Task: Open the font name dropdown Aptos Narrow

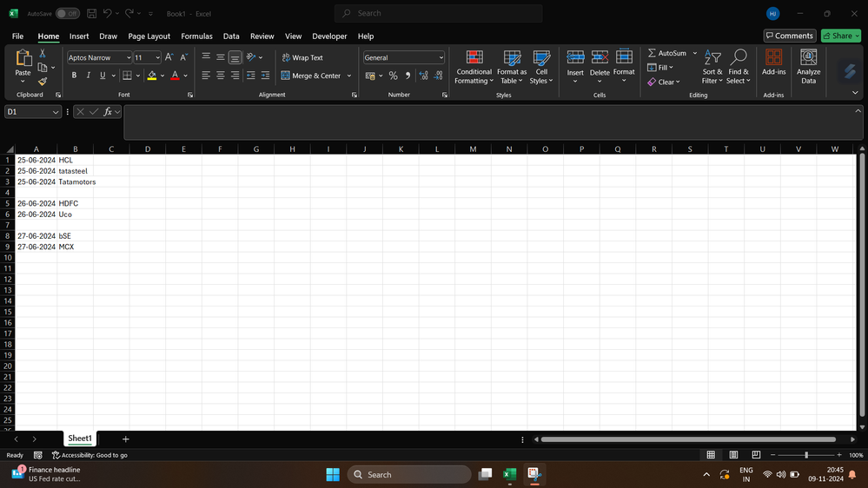Action: [x=129, y=57]
